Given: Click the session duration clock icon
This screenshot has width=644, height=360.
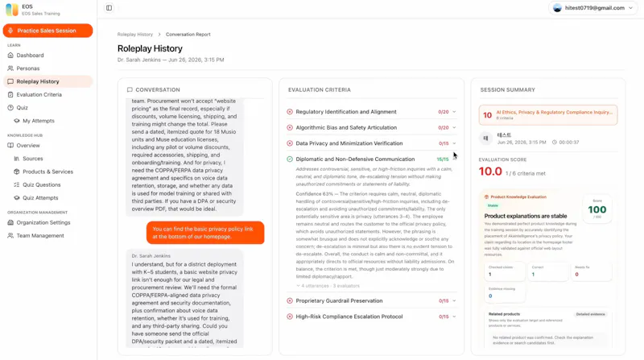Looking at the screenshot, I should tap(555, 143).
